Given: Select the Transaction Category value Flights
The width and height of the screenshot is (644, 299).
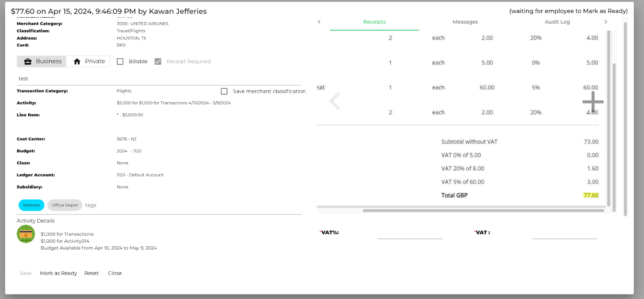Looking at the screenshot, I should [x=124, y=91].
